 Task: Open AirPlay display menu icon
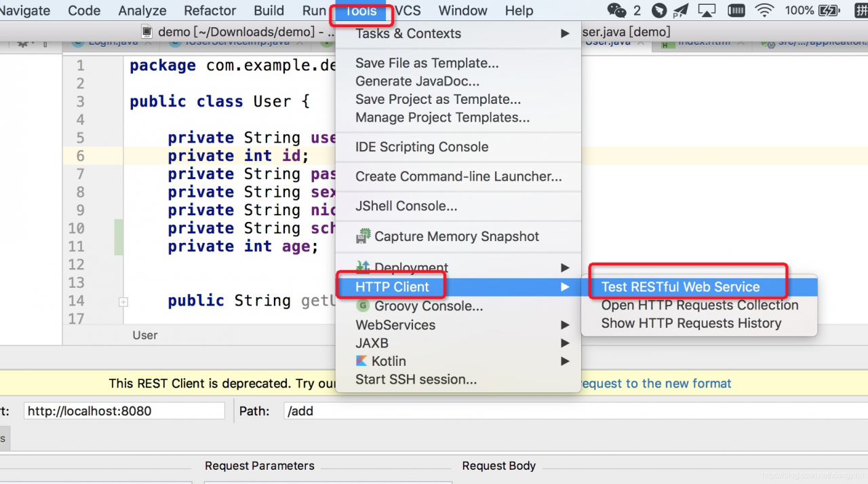(x=707, y=10)
